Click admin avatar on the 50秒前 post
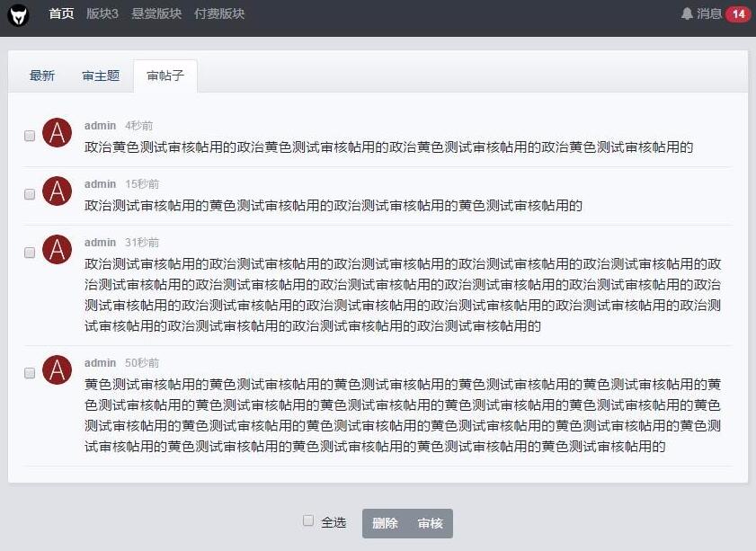756x551 pixels. pyautogui.click(x=57, y=369)
